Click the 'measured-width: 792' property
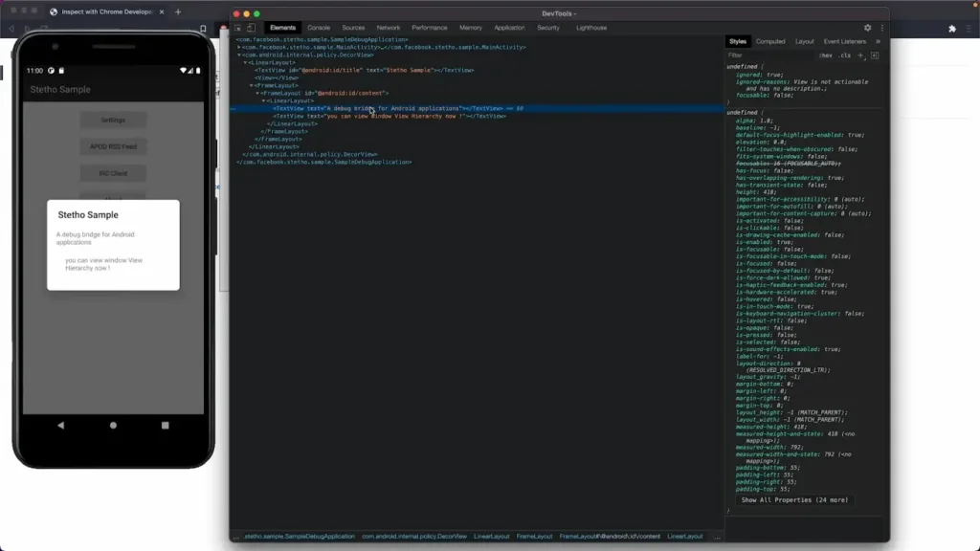The width and height of the screenshot is (980, 551). tap(769, 448)
